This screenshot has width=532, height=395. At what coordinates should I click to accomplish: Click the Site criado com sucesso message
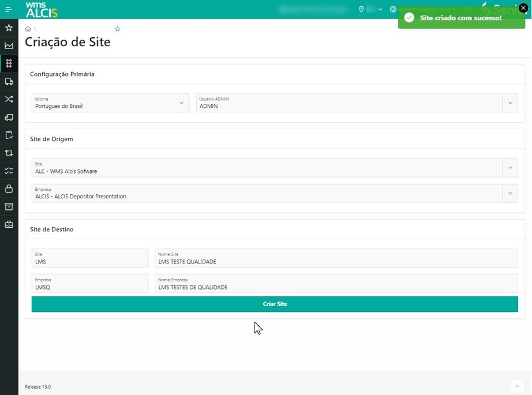pos(461,18)
